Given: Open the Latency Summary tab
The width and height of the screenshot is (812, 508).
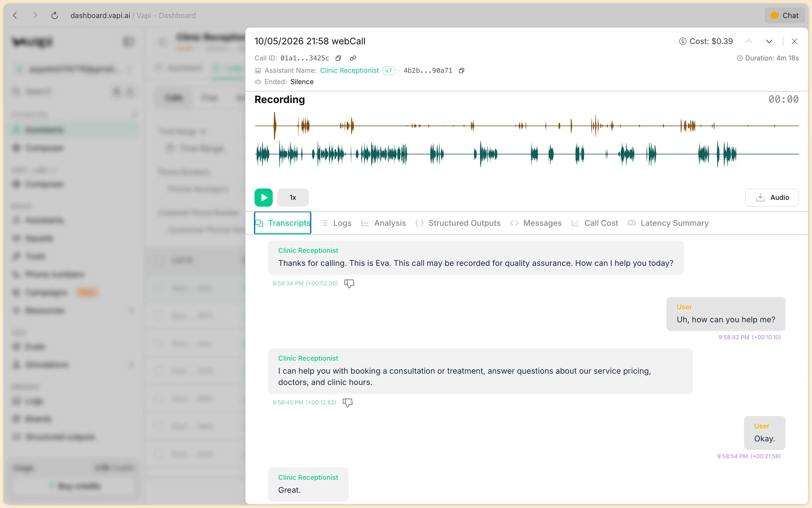Looking at the screenshot, I should [x=668, y=223].
